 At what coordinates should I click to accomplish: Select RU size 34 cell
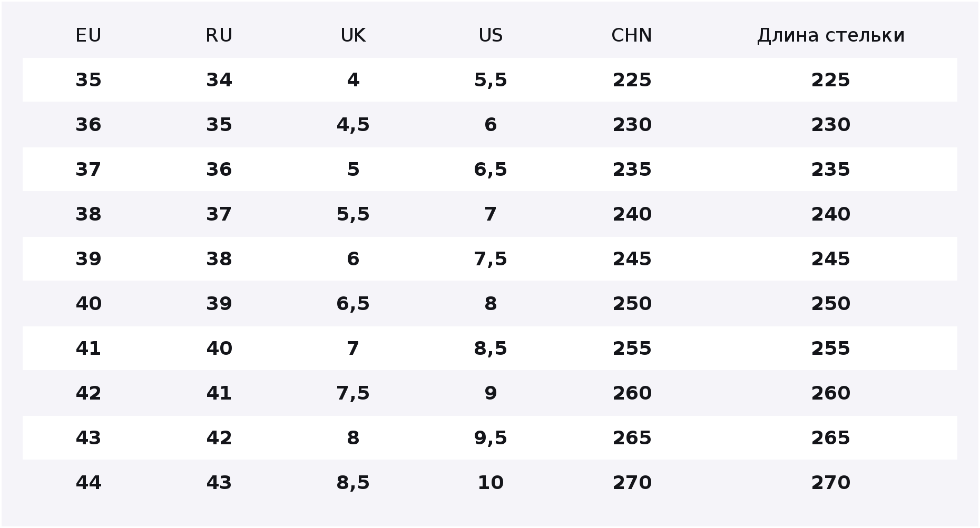pos(219,80)
